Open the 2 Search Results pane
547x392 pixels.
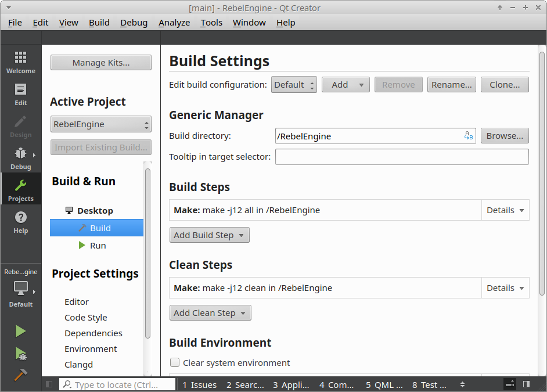pos(245,384)
